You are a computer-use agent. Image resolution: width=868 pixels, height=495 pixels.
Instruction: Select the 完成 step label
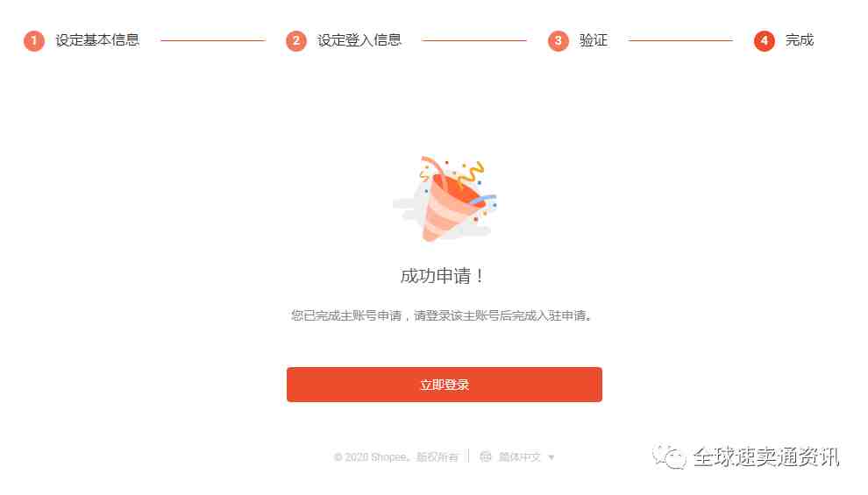click(x=800, y=40)
